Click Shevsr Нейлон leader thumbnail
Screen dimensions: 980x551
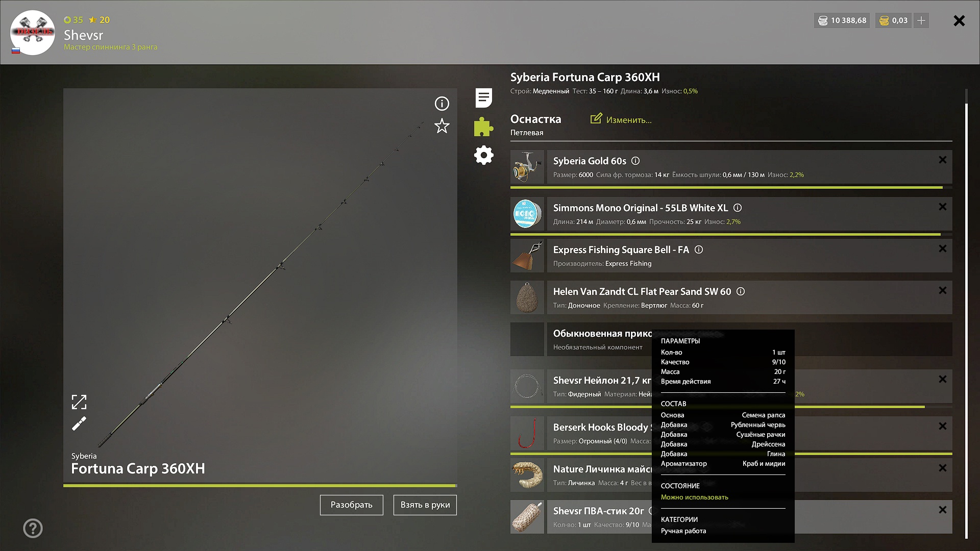click(x=527, y=386)
